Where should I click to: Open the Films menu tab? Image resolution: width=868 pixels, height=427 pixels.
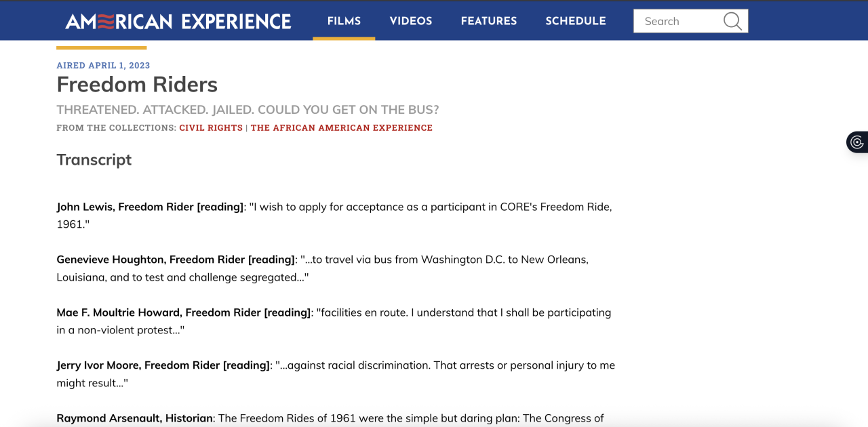(x=344, y=21)
